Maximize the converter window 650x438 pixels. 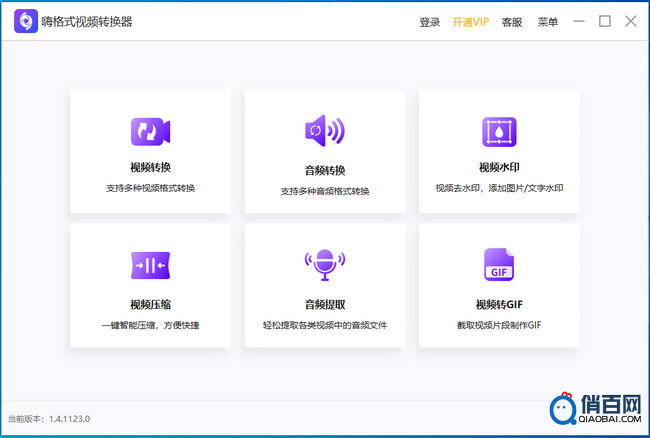[x=605, y=21]
